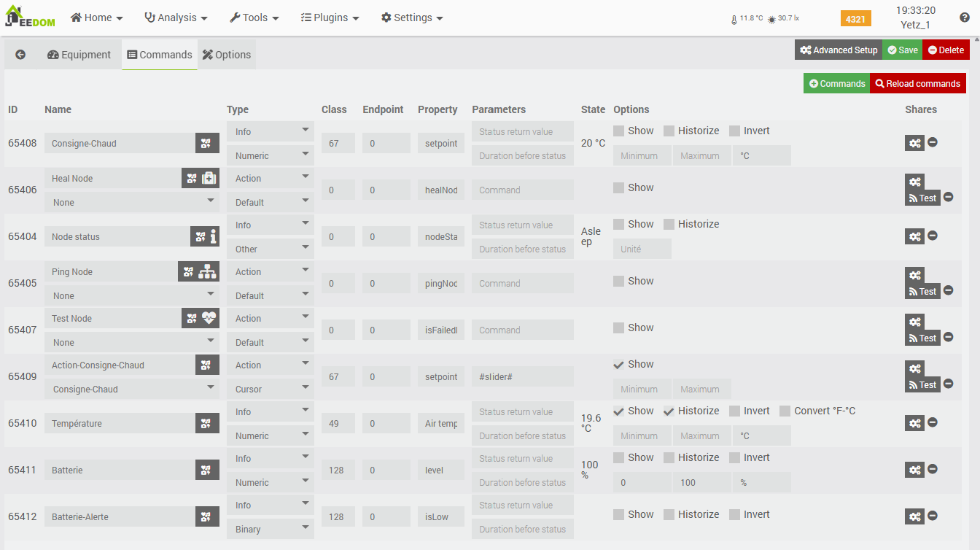The height and width of the screenshot is (550, 980).
Task: Click the green Save button
Action: pos(903,50)
